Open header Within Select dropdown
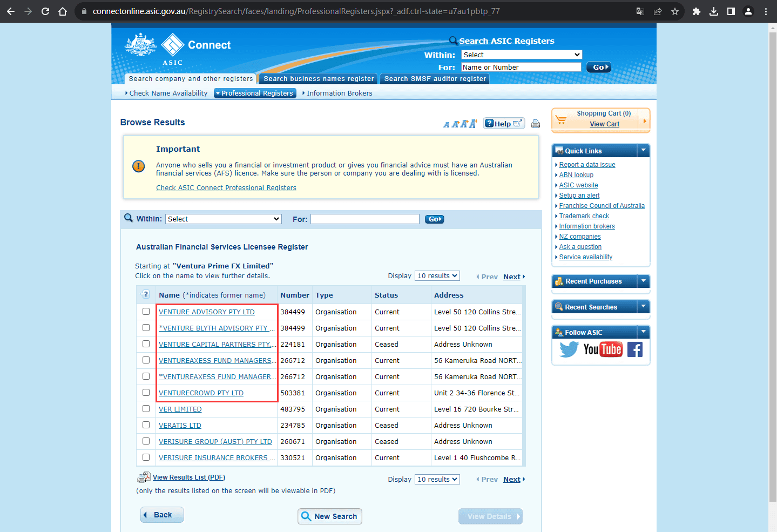 tap(522, 55)
